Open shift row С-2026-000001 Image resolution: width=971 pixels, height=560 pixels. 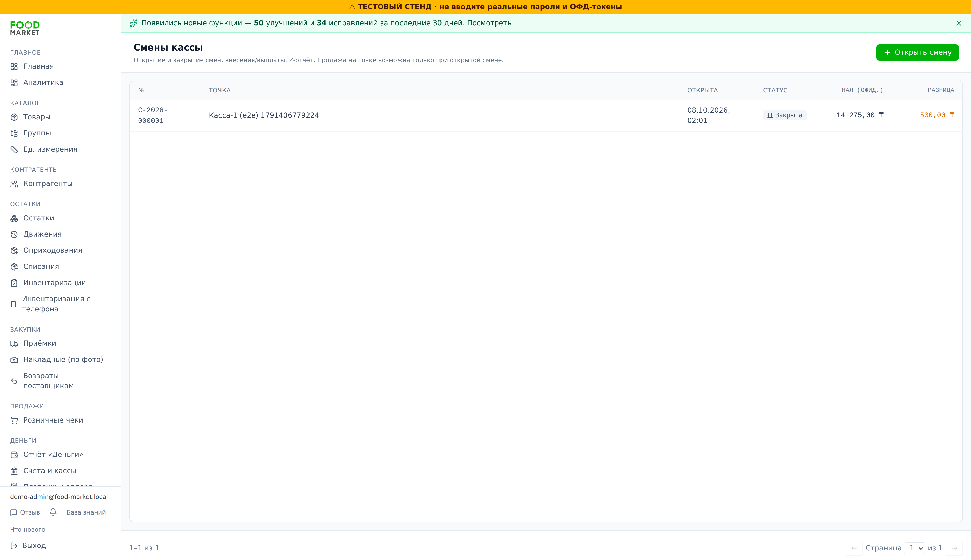click(x=546, y=115)
